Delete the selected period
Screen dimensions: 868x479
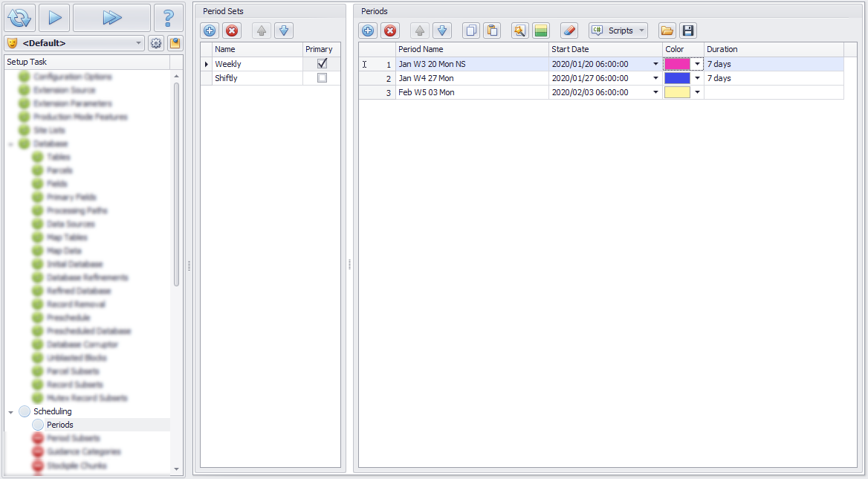tap(390, 30)
